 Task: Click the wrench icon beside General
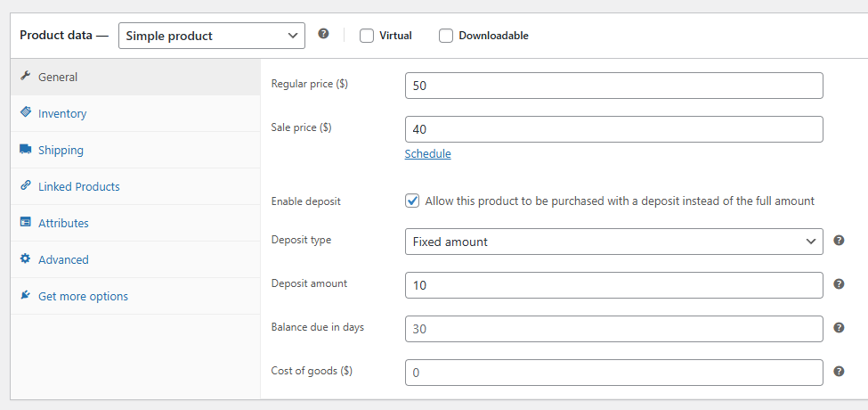[25, 76]
